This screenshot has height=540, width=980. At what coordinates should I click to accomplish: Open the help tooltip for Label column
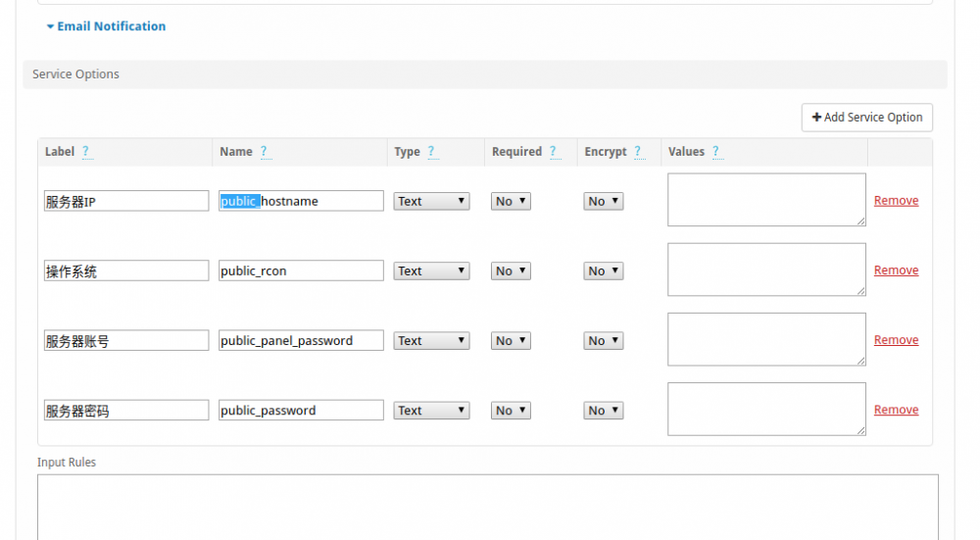click(x=86, y=151)
